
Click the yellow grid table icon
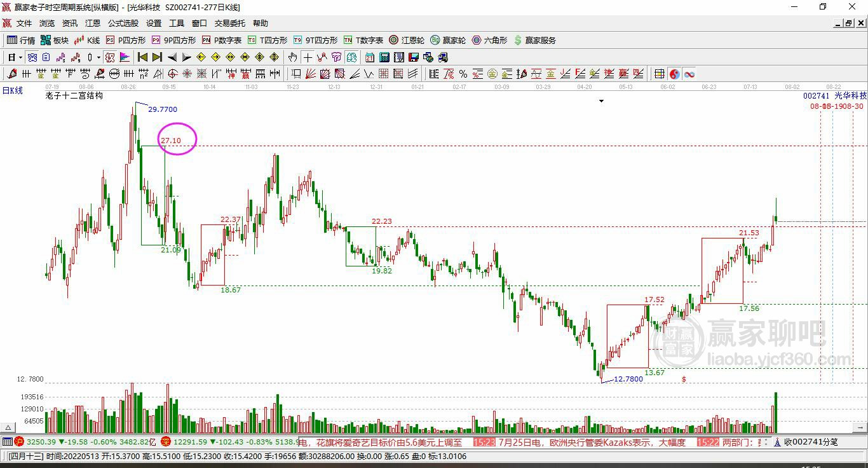[x=660, y=74]
